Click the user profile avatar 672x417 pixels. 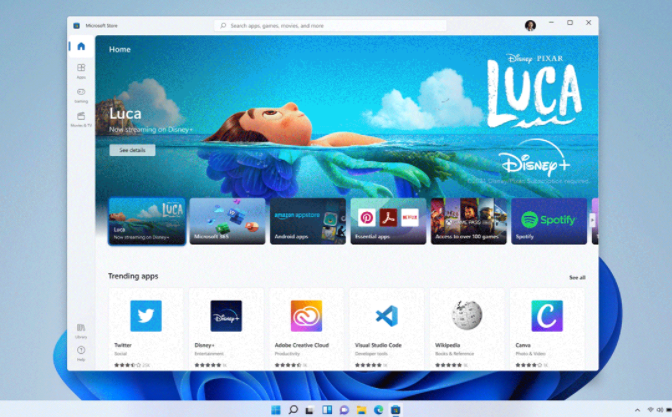(x=530, y=25)
